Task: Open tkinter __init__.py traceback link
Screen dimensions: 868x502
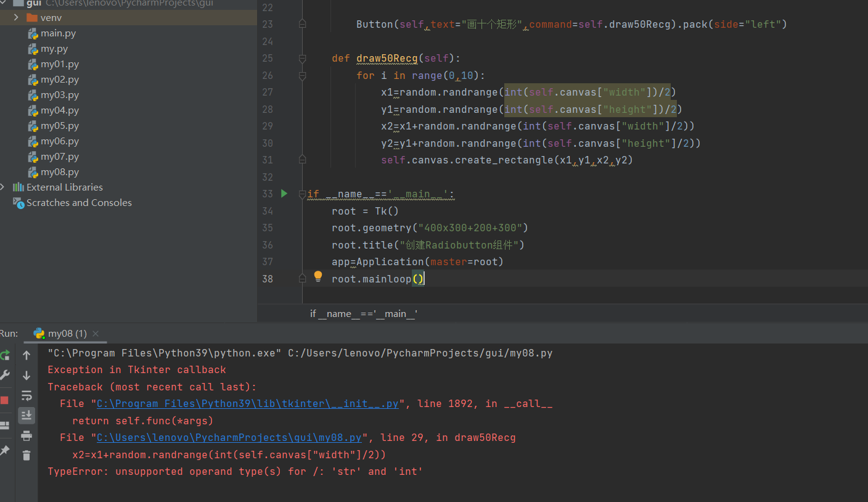Action: (248, 404)
